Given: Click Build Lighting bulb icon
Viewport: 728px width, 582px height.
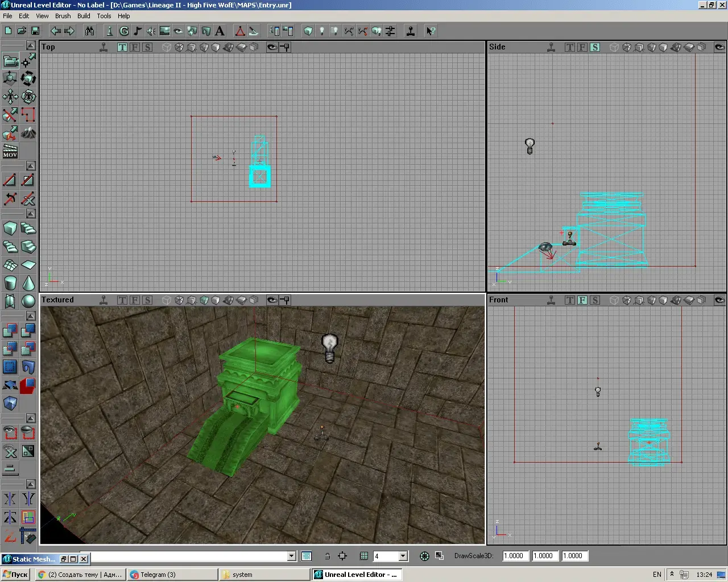Looking at the screenshot, I should tap(321, 31).
